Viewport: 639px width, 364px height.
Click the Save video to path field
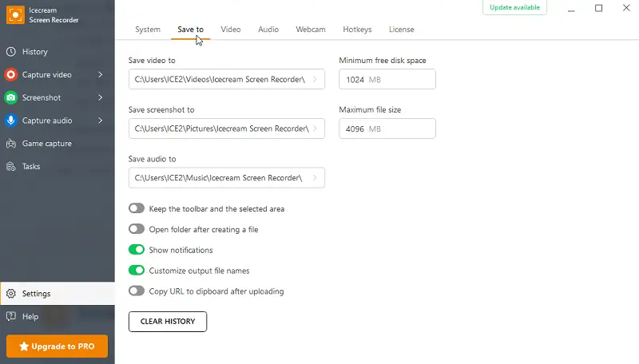227,79
